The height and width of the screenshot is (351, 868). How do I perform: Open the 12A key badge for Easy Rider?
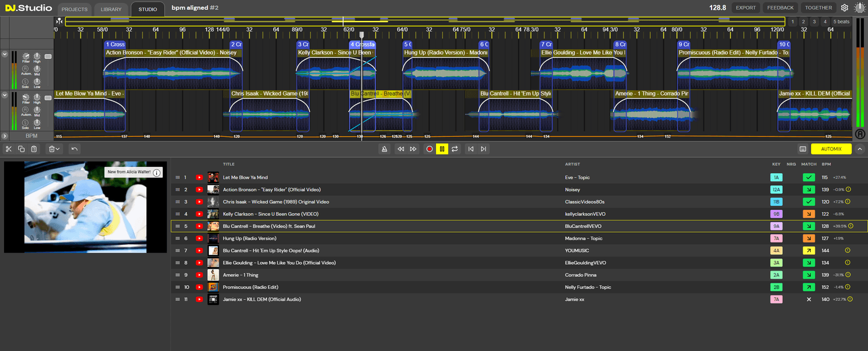coord(776,189)
